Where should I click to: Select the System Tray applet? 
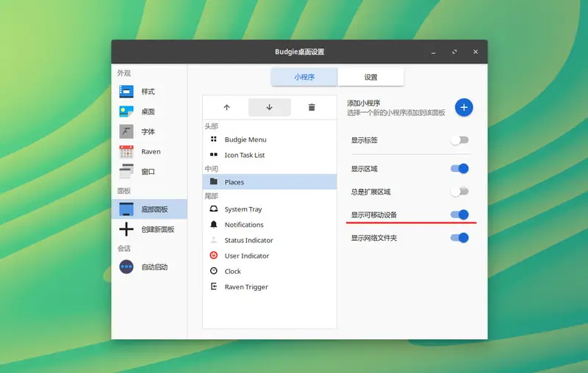coord(243,209)
